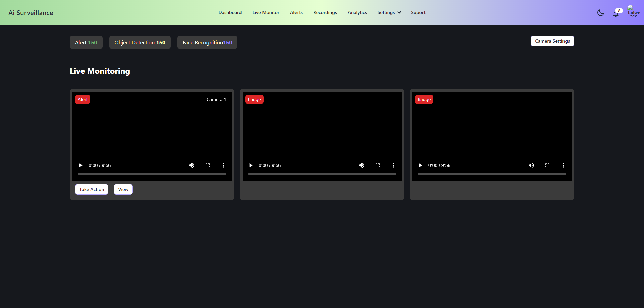644x308 pixels.
Task: Toggle dark mode moon icon
Action: [600, 13]
